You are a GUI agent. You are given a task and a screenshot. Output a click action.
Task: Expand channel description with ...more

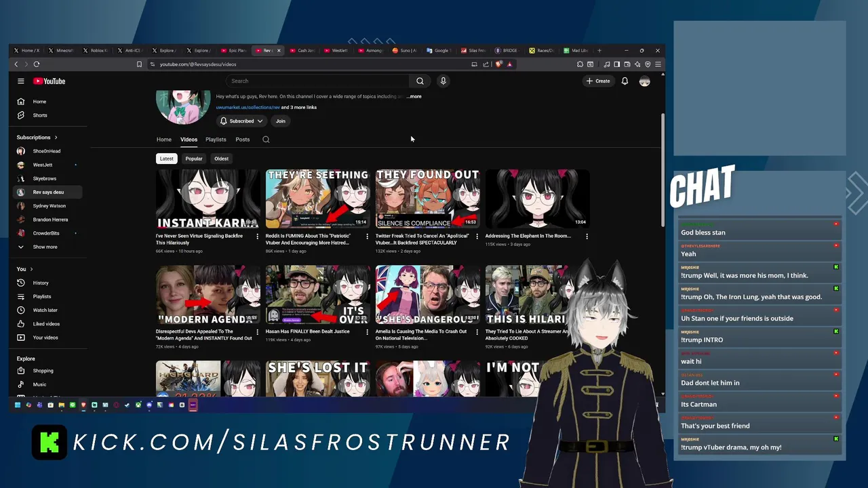414,97
